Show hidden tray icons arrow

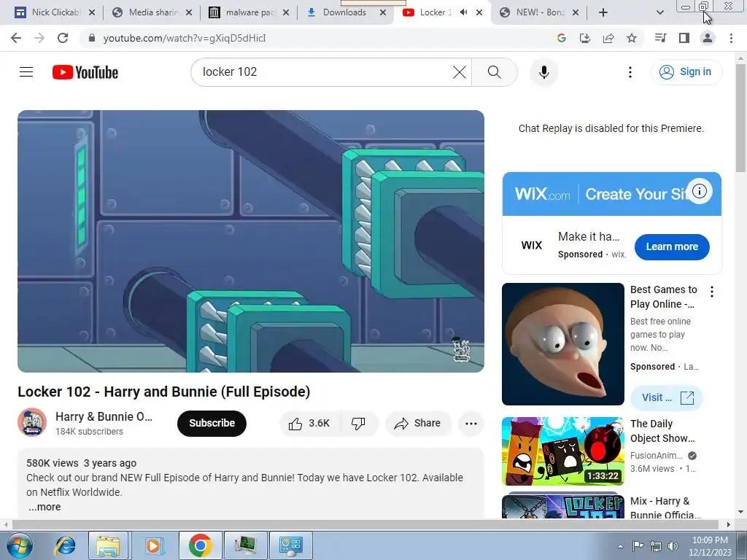[x=620, y=546]
